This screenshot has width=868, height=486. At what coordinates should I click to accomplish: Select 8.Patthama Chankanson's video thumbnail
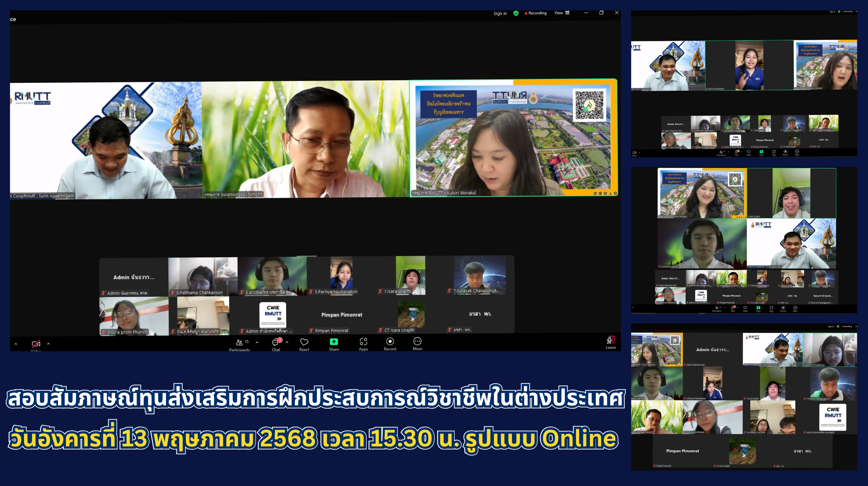pos(203,277)
